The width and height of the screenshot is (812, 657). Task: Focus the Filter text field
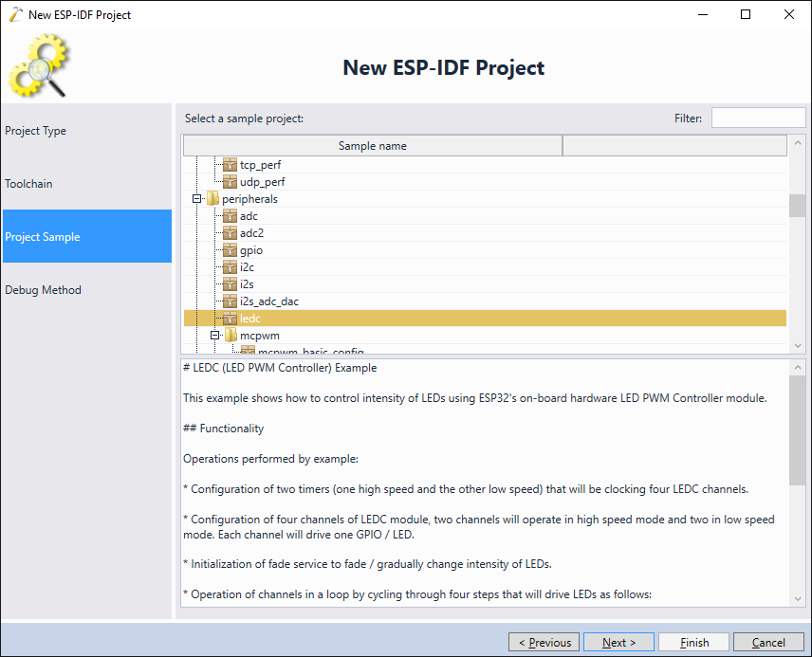(x=758, y=118)
